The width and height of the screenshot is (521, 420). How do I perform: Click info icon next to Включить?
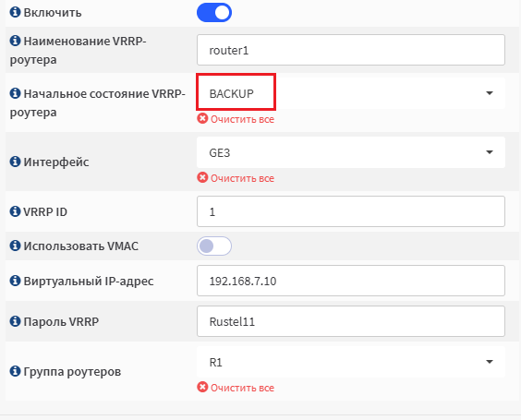click(15, 12)
